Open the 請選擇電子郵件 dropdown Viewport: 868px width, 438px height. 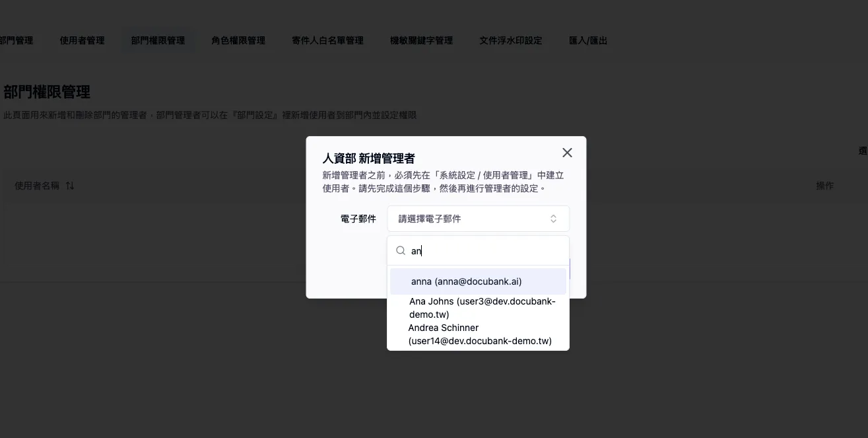(478, 218)
